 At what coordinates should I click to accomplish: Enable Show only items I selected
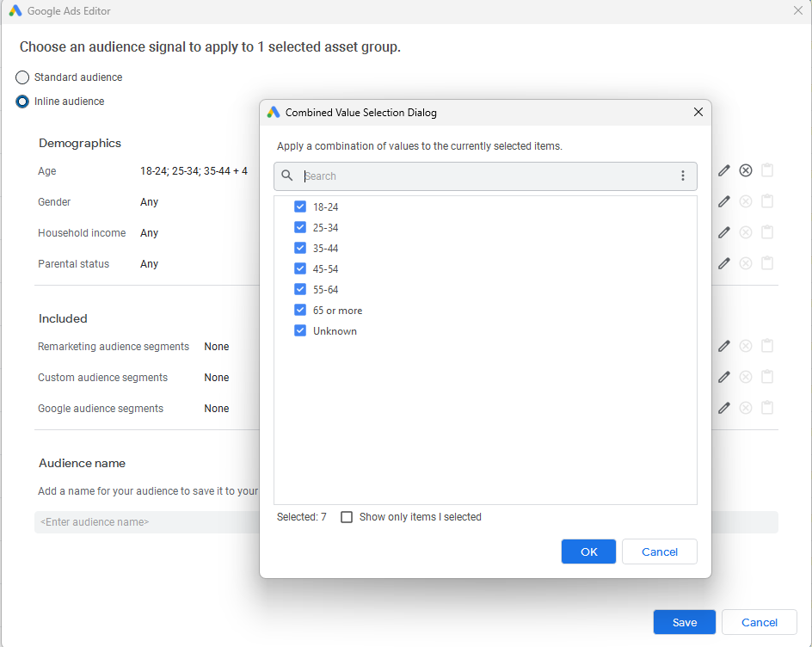pyautogui.click(x=347, y=517)
